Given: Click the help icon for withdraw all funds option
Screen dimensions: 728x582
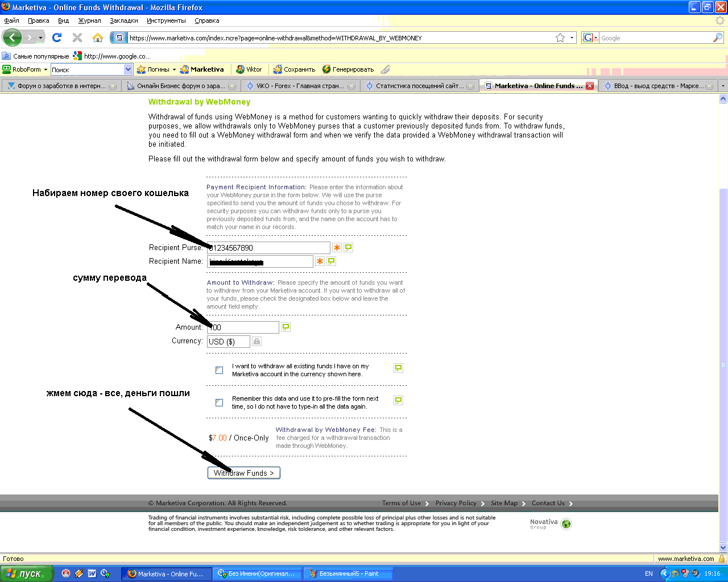Looking at the screenshot, I should [x=398, y=368].
